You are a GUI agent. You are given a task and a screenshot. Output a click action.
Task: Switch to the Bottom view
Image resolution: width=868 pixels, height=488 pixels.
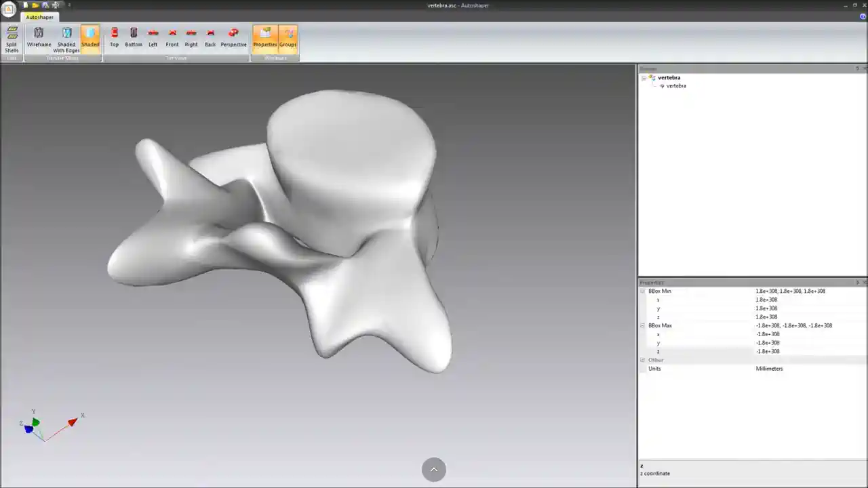coord(133,37)
